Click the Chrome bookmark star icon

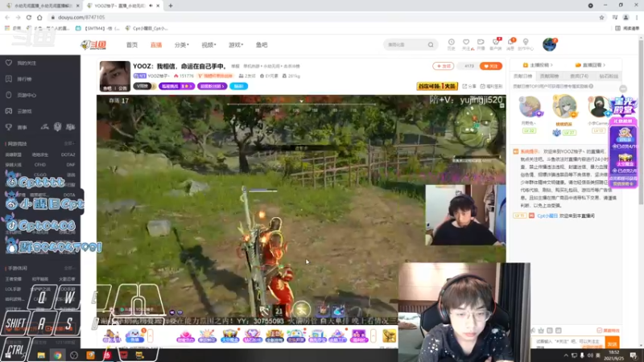coord(601,17)
